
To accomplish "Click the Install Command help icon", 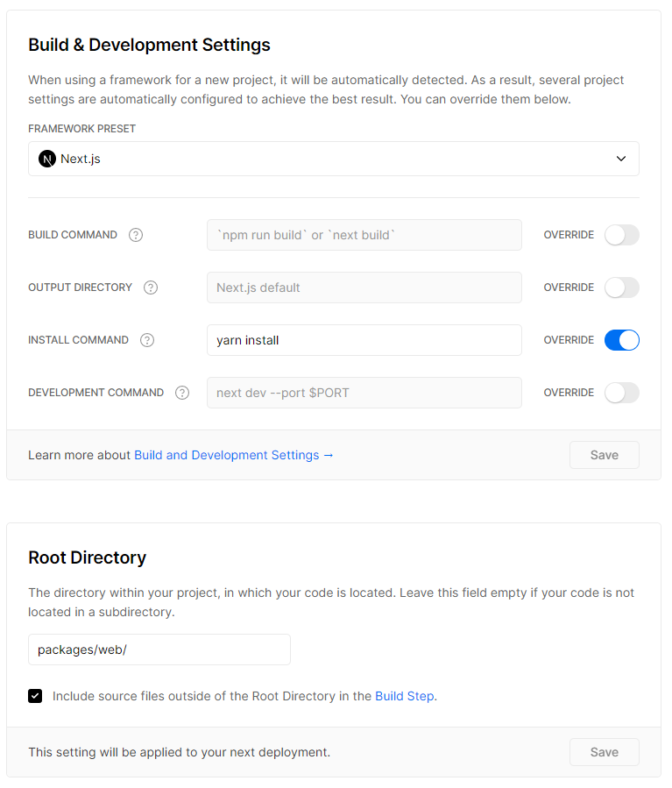I will [146, 340].
